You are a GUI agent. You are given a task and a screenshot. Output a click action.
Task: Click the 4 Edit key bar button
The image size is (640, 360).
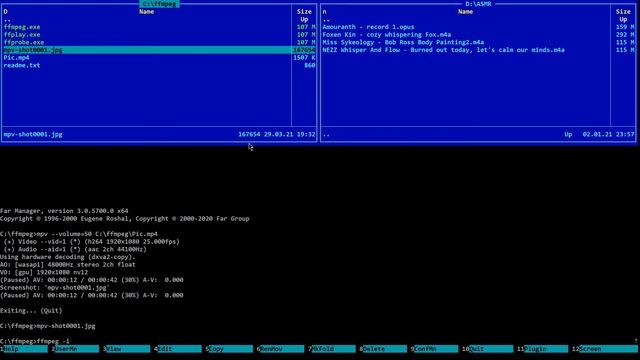[x=178, y=349]
